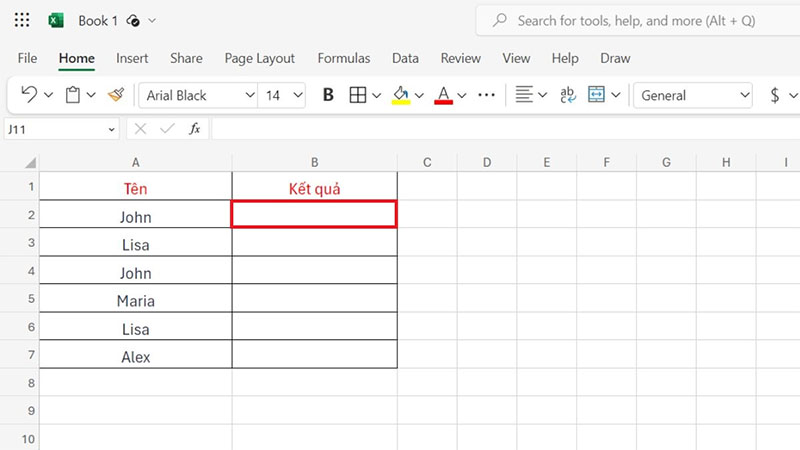Click the Borders grid icon
Viewport: 800px width, 450px height.
tap(357, 95)
